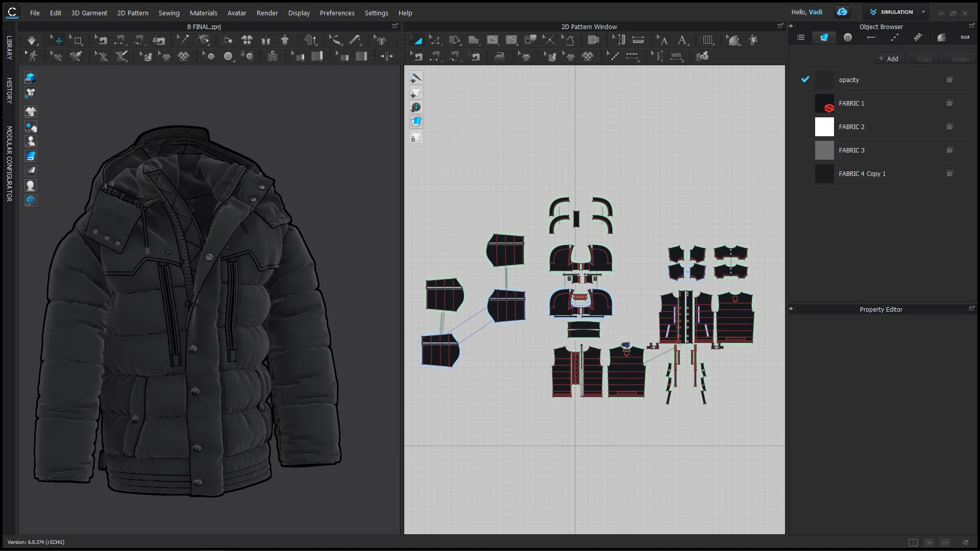Select the fabric tab icon in Object Browser

[824, 37]
